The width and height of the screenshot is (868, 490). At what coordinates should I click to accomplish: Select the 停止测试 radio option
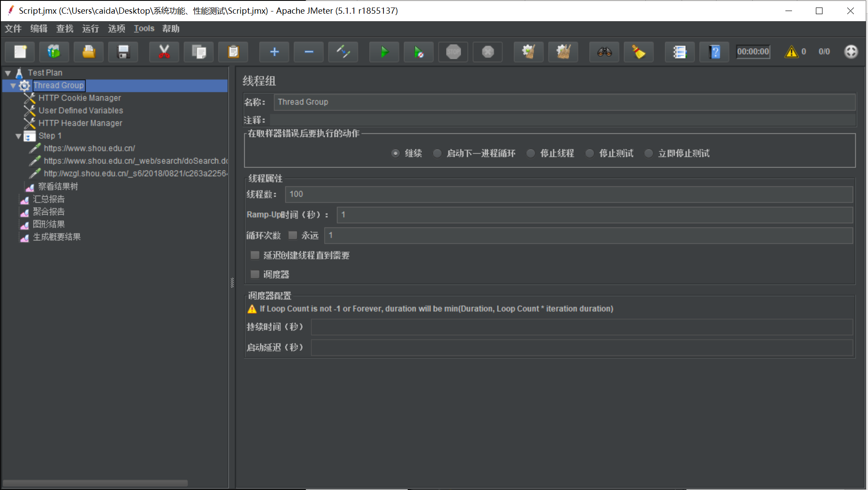pyautogui.click(x=589, y=153)
